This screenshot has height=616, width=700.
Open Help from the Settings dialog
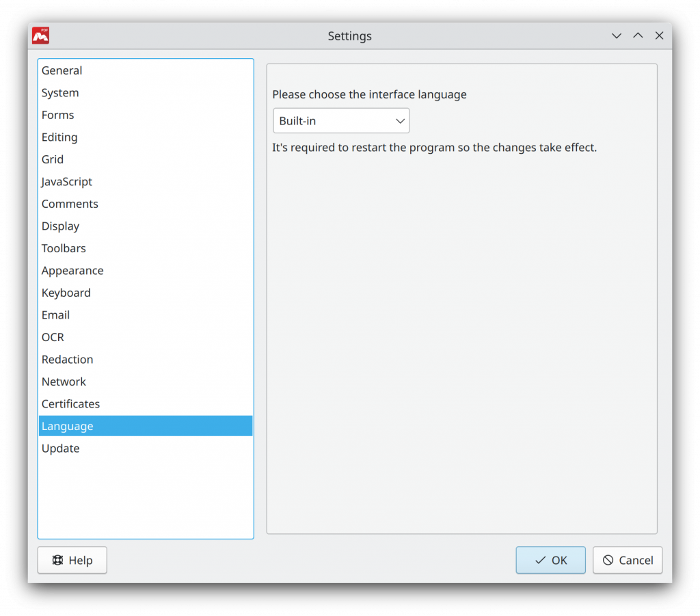(72, 560)
